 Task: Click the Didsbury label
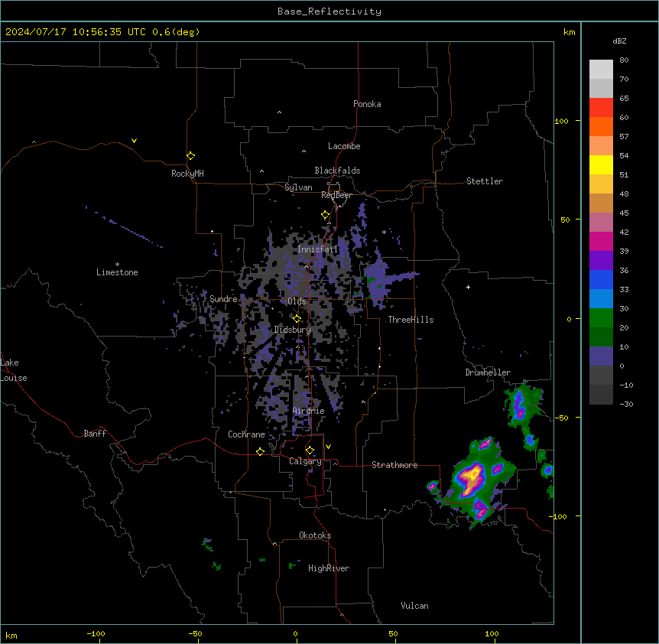click(x=293, y=330)
